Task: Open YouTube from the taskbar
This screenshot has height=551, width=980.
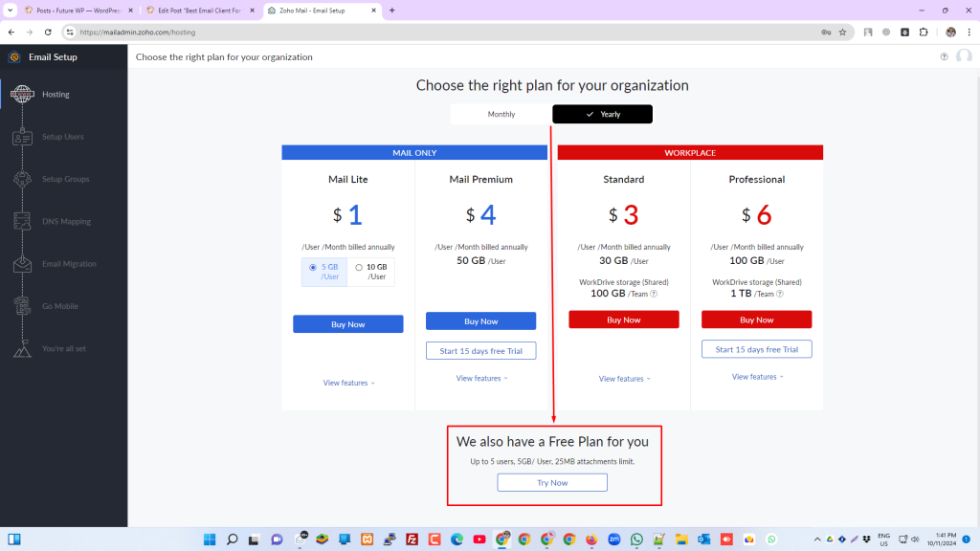Action: (479, 540)
